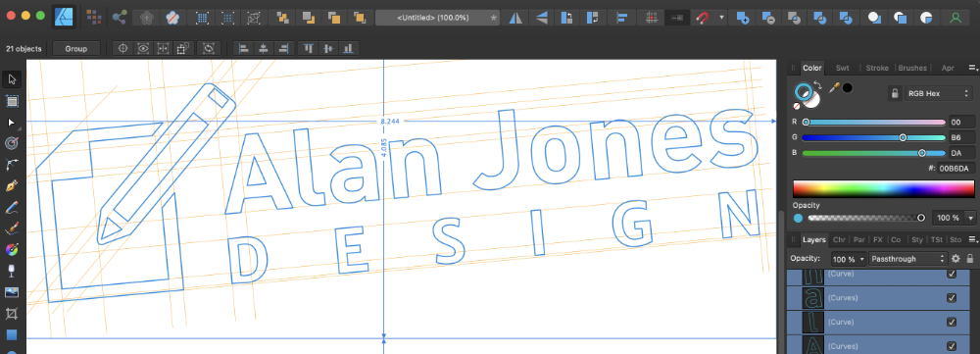The height and width of the screenshot is (354, 980).
Task: Apply the Intersect boolean operation
Action: click(x=795, y=18)
